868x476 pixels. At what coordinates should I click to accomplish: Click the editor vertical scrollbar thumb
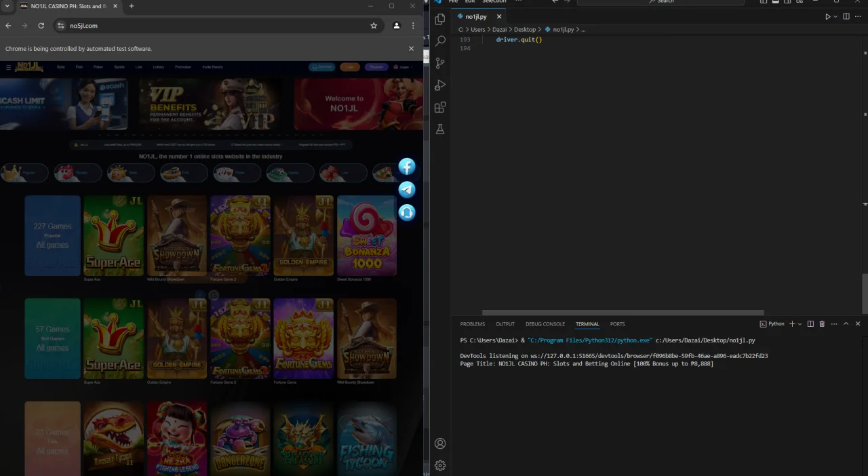(865, 294)
